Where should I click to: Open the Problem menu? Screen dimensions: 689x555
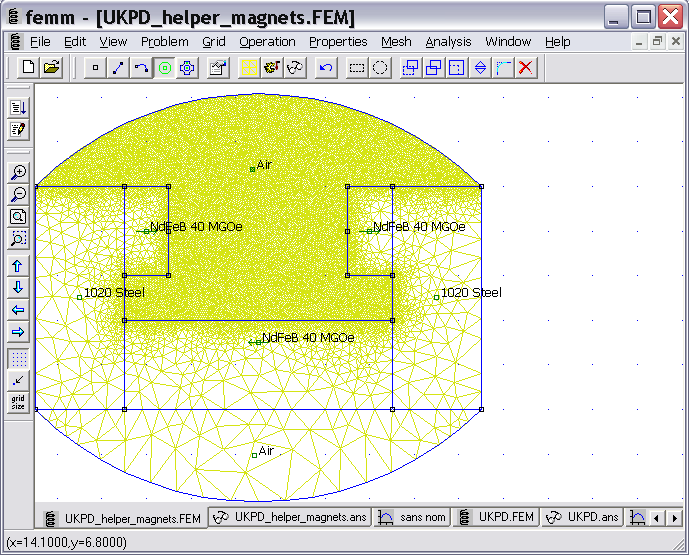[x=164, y=42]
